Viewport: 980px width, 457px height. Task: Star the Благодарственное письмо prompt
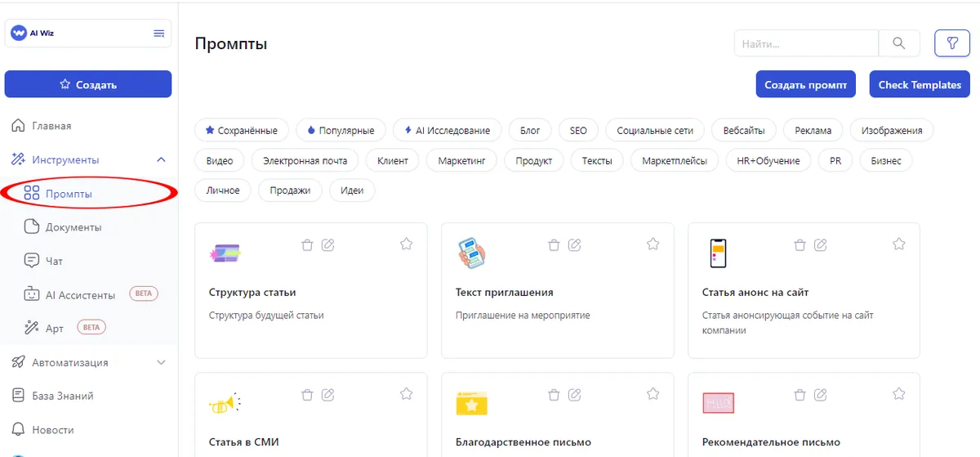tap(653, 394)
